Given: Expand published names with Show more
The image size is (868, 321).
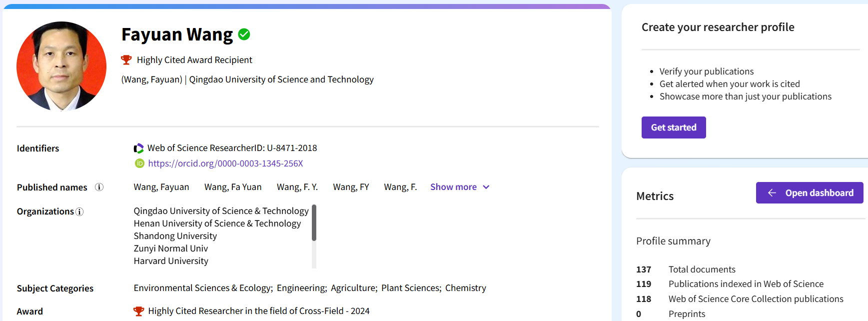Looking at the screenshot, I should 453,187.
